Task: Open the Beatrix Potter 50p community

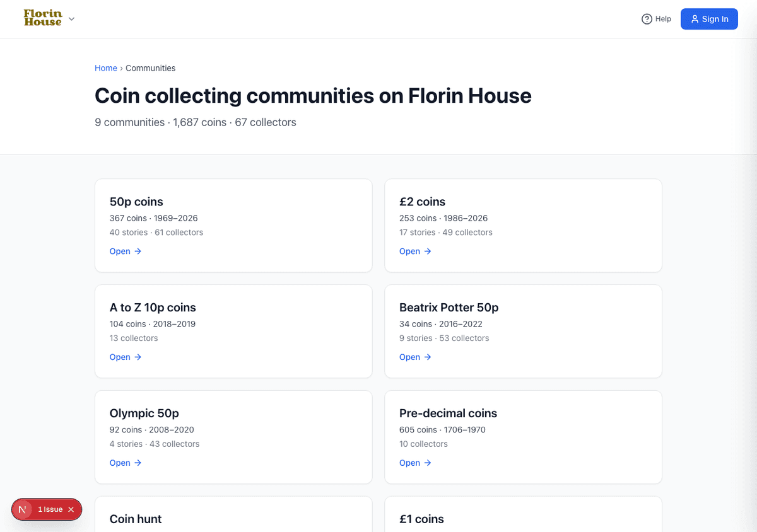Action: click(x=415, y=357)
